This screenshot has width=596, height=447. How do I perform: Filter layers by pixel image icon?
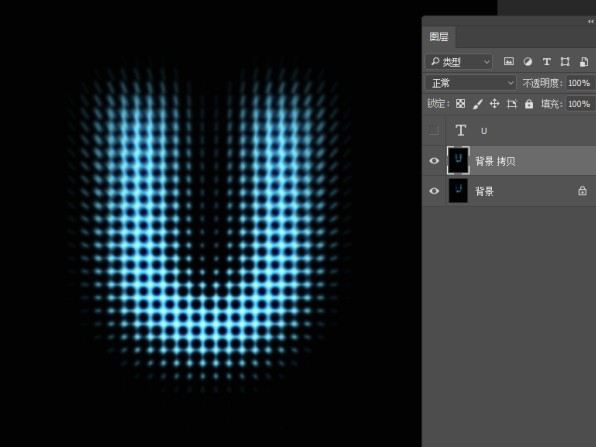tap(509, 62)
